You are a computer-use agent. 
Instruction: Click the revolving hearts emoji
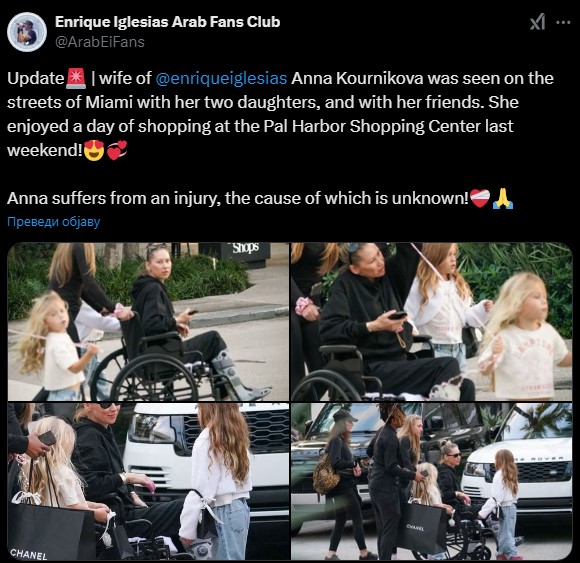pyautogui.click(x=117, y=150)
